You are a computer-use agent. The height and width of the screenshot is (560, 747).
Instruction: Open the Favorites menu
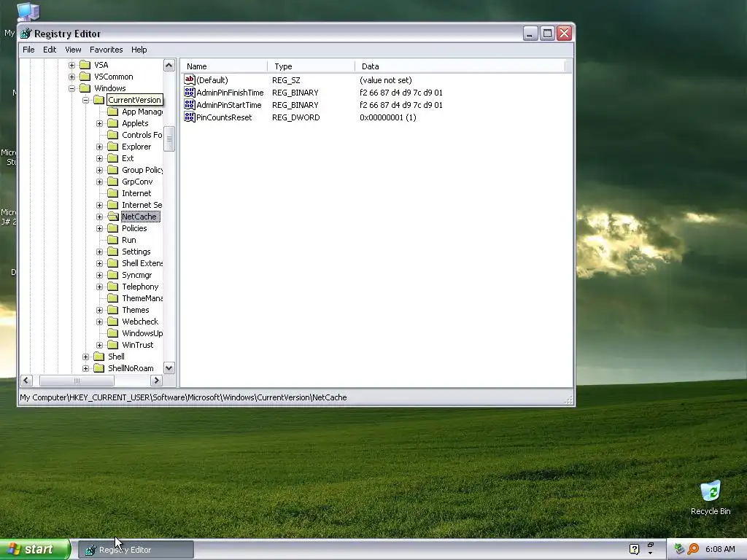click(x=107, y=50)
